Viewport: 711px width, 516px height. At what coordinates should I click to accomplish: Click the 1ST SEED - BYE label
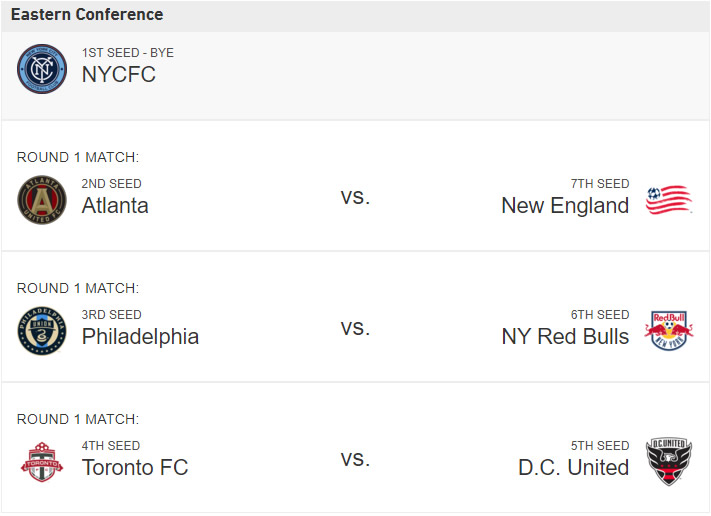(127, 53)
